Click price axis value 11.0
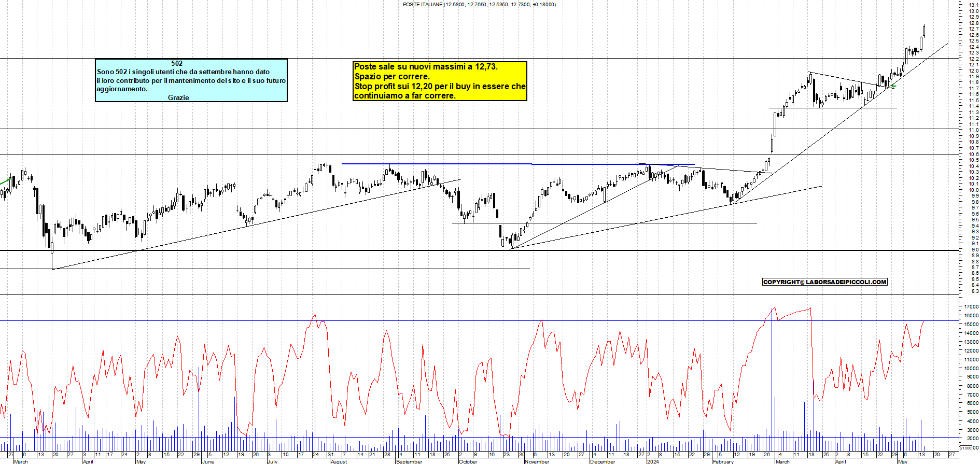980x464 pixels. [x=974, y=130]
